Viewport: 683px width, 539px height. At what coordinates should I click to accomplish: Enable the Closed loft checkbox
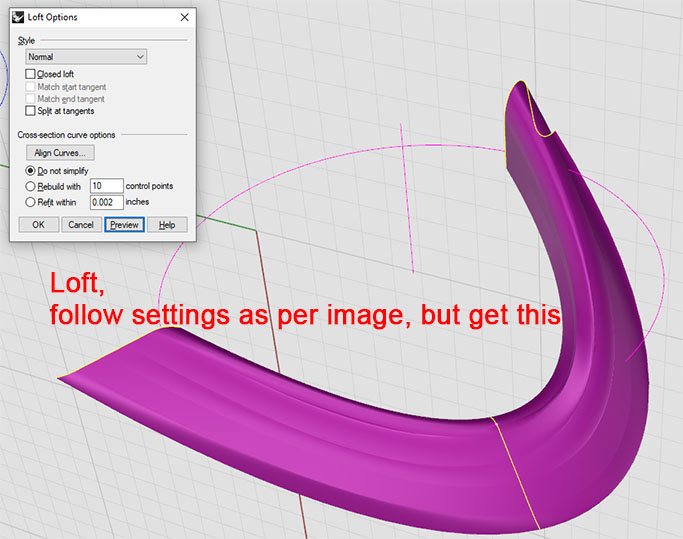(x=30, y=74)
